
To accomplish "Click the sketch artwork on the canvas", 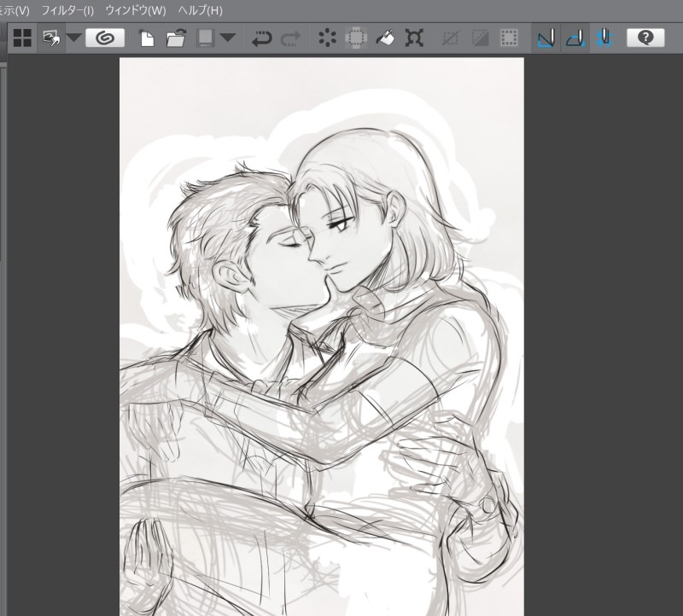I will (x=322, y=336).
